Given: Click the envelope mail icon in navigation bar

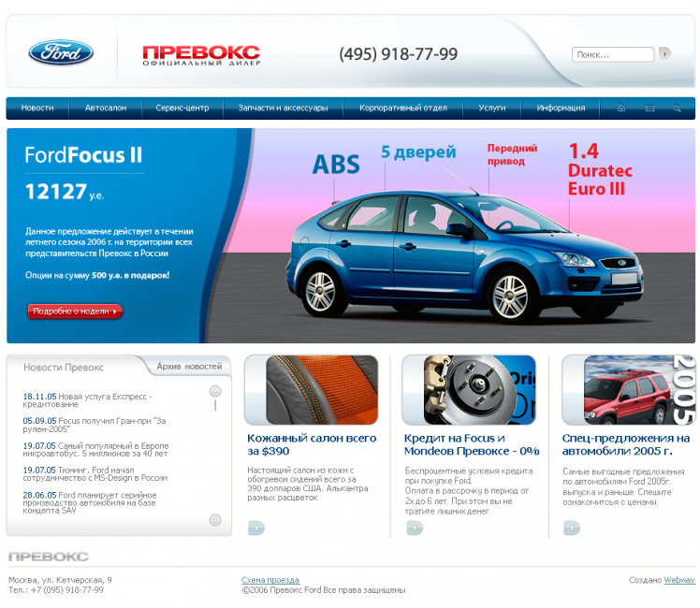Looking at the screenshot, I should coord(650,108).
